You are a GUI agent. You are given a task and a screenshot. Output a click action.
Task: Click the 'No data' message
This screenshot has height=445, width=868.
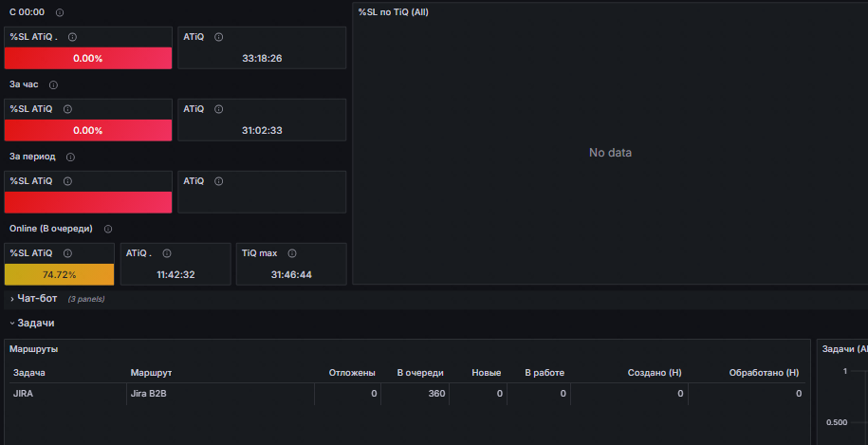(x=610, y=153)
